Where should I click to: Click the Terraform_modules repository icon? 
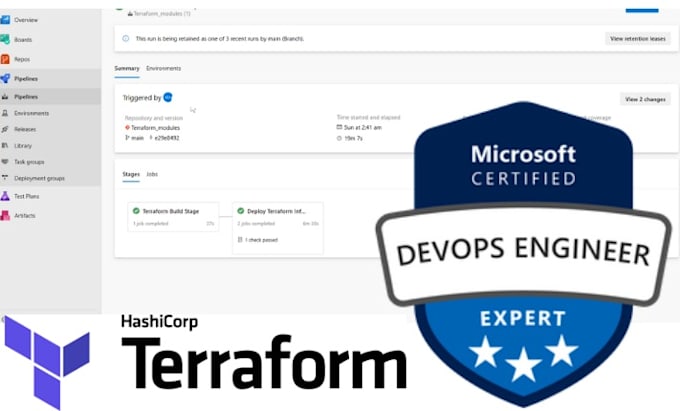pos(128,127)
